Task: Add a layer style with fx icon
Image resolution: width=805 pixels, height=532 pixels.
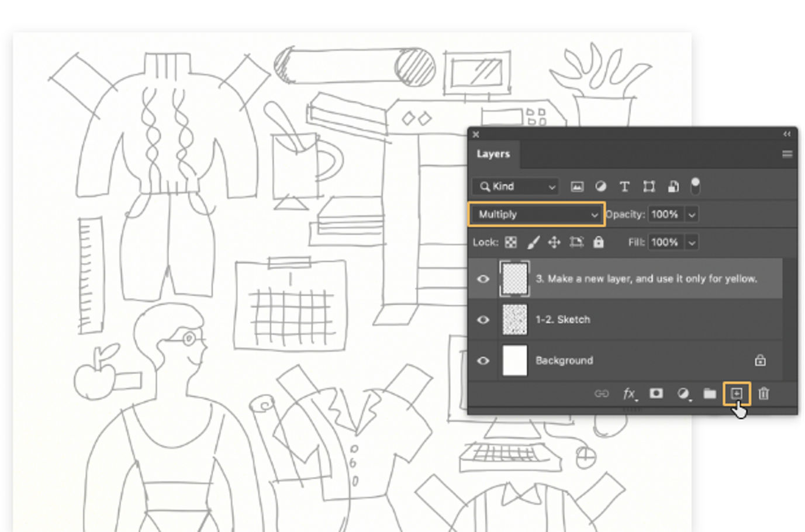Action: tap(629, 393)
